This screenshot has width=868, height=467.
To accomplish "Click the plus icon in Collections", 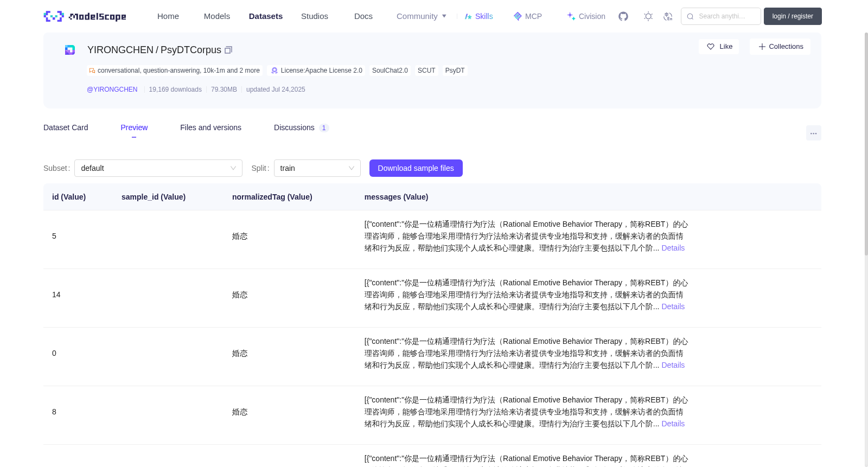I will pyautogui.click(x=762, y=47).
